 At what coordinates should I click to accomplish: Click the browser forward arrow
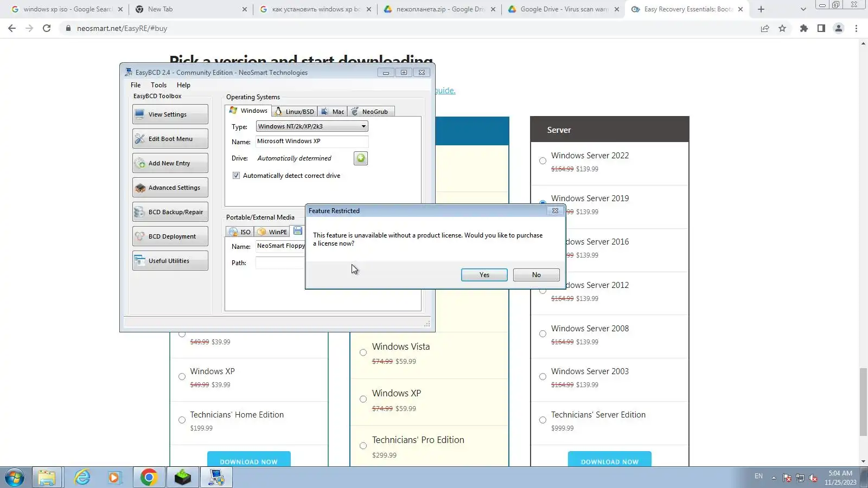click(x=29, y=28)
